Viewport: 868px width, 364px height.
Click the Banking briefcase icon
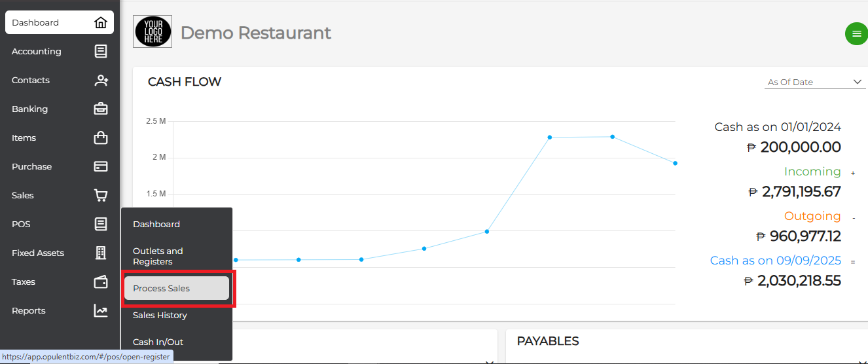tap(101, 109)
